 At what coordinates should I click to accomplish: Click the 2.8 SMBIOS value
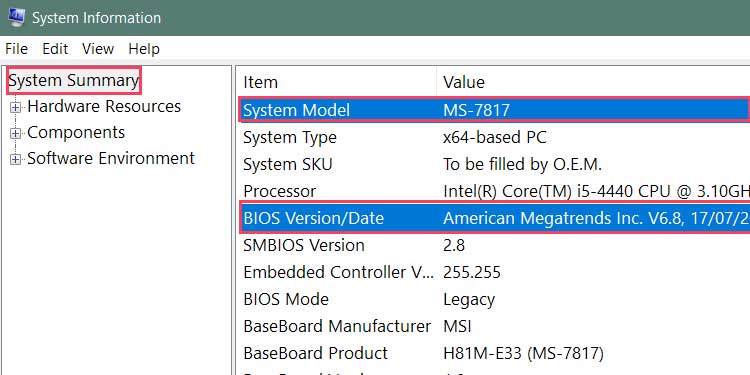click(x=454, y=245)
